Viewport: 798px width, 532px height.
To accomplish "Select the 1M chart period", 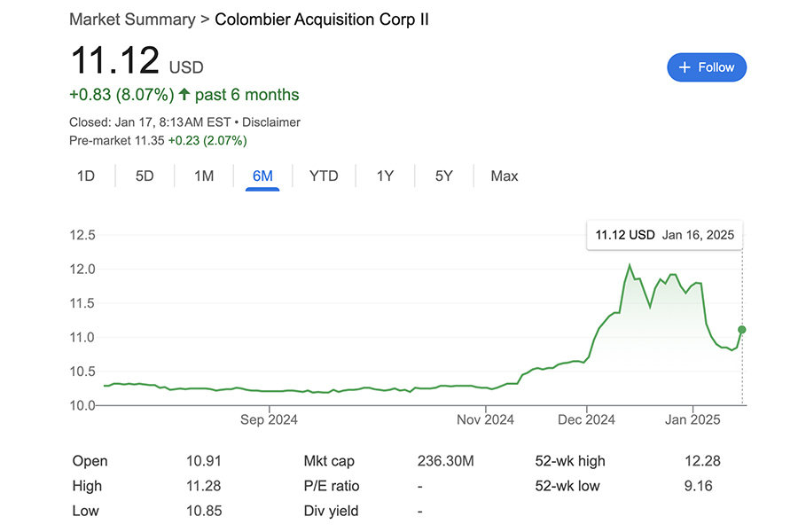I will click(x=204, y=176).
